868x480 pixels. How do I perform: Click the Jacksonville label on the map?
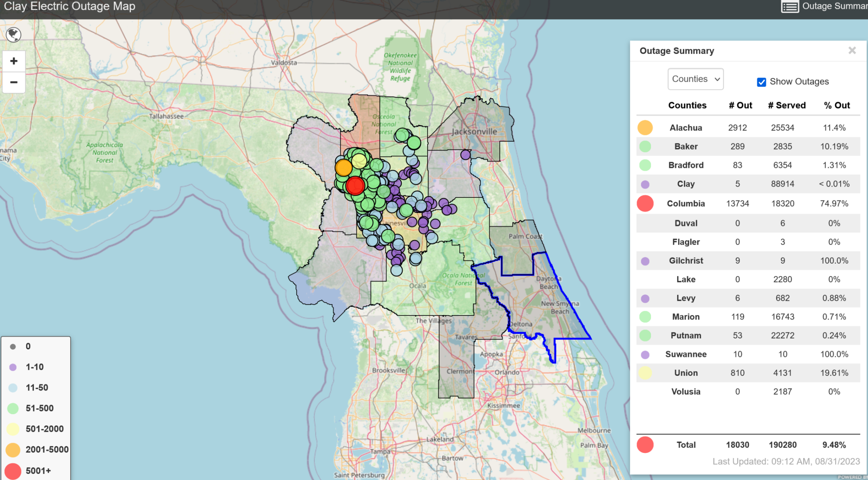pyautogui.click(x=474, y=132)
